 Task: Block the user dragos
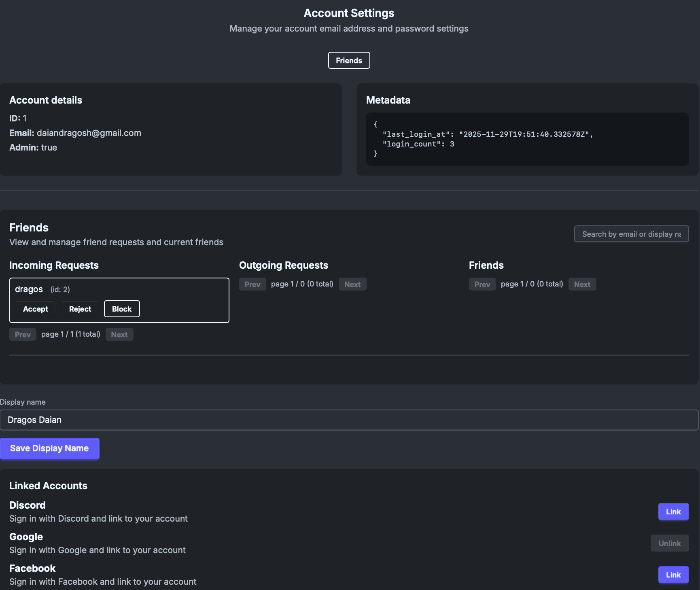point(122,309)
